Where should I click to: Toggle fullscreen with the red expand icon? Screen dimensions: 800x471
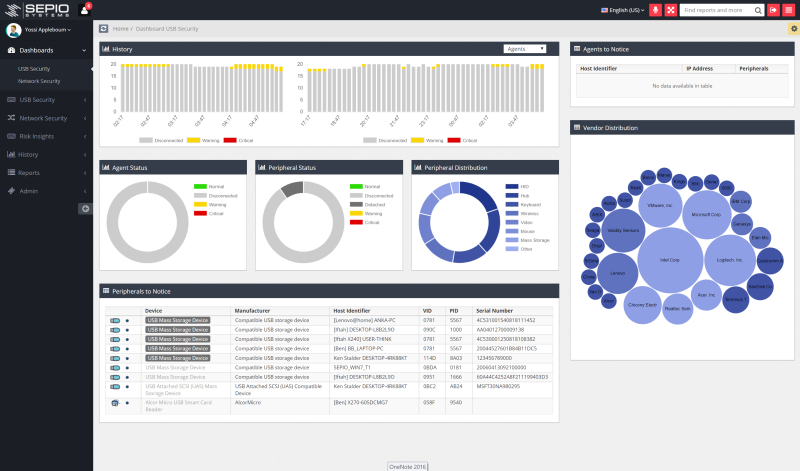point(670,10)
